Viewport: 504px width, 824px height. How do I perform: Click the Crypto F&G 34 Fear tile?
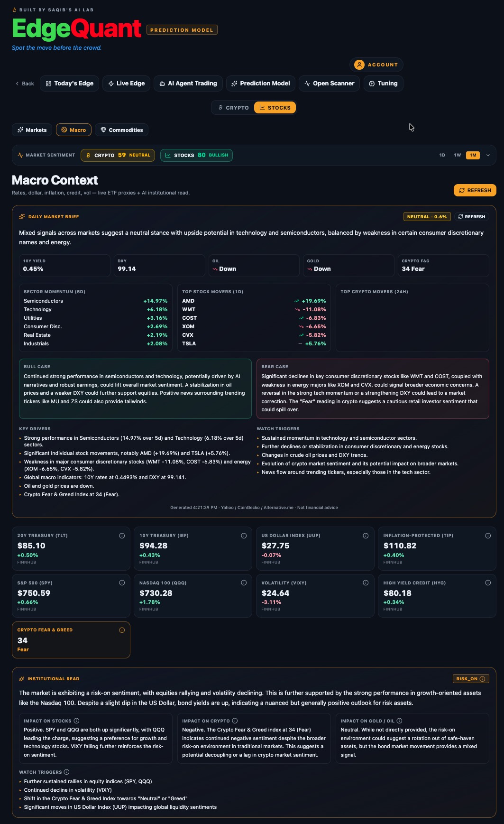click(x=443, y=266)
